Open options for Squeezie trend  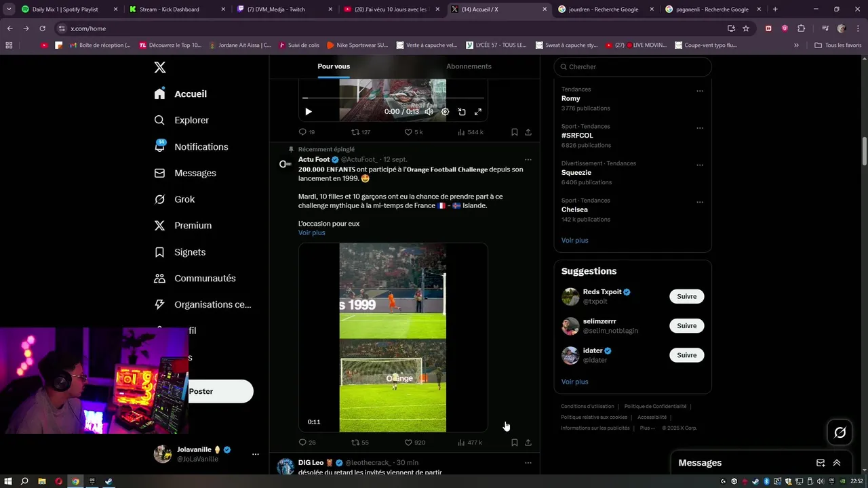700,165
